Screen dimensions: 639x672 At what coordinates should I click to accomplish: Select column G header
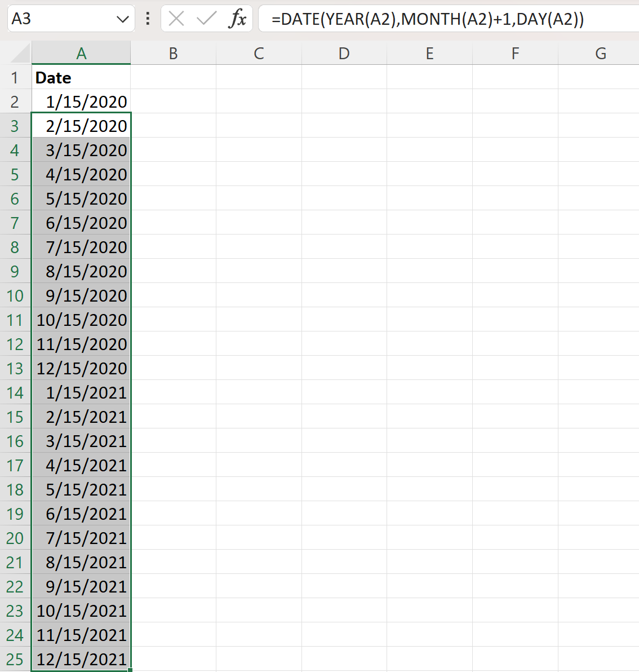pos(600,53)
